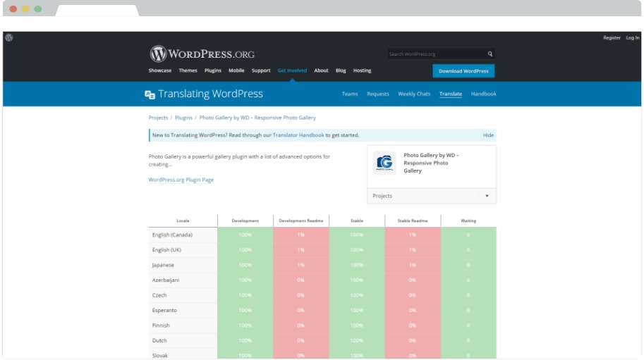The height and width of the screenshot is (360, 644).
Task: Select the English (Canada) locale
Action: (172, 235)
